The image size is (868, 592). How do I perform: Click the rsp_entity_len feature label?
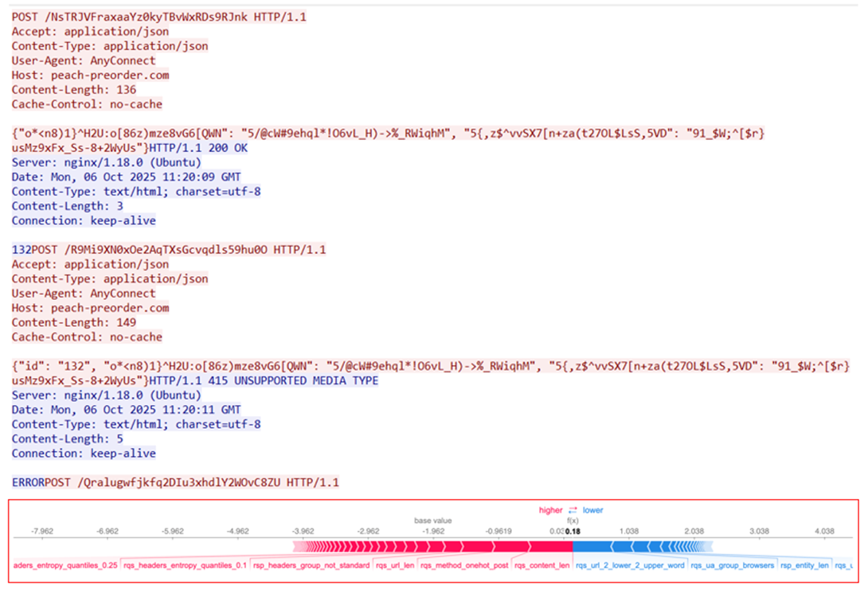pos(804,566)
